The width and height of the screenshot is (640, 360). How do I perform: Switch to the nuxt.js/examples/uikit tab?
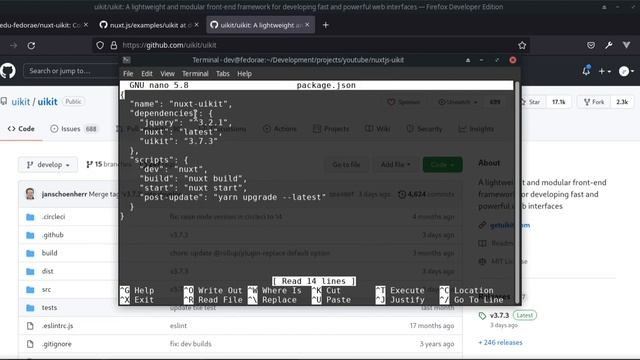(x=149, y=25)
